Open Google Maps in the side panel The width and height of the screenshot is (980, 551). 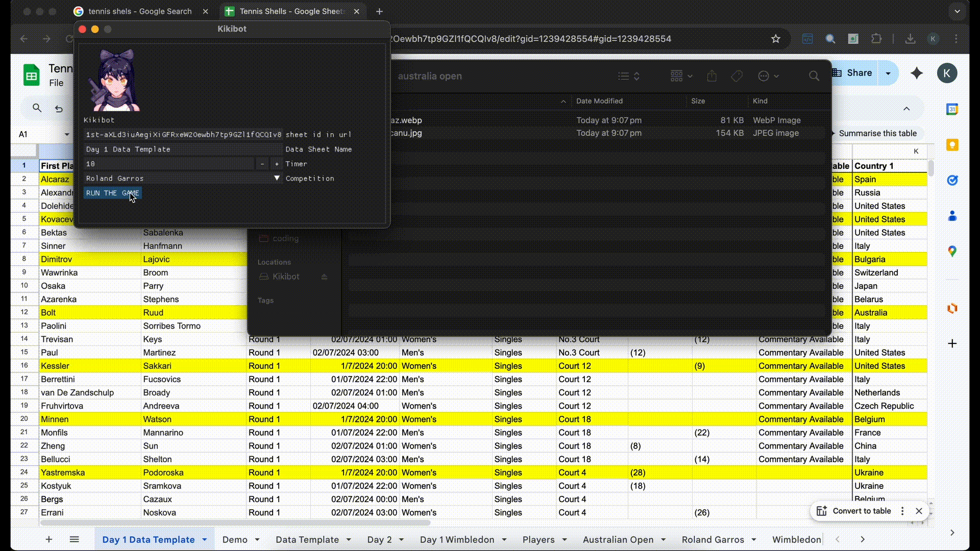952,251
